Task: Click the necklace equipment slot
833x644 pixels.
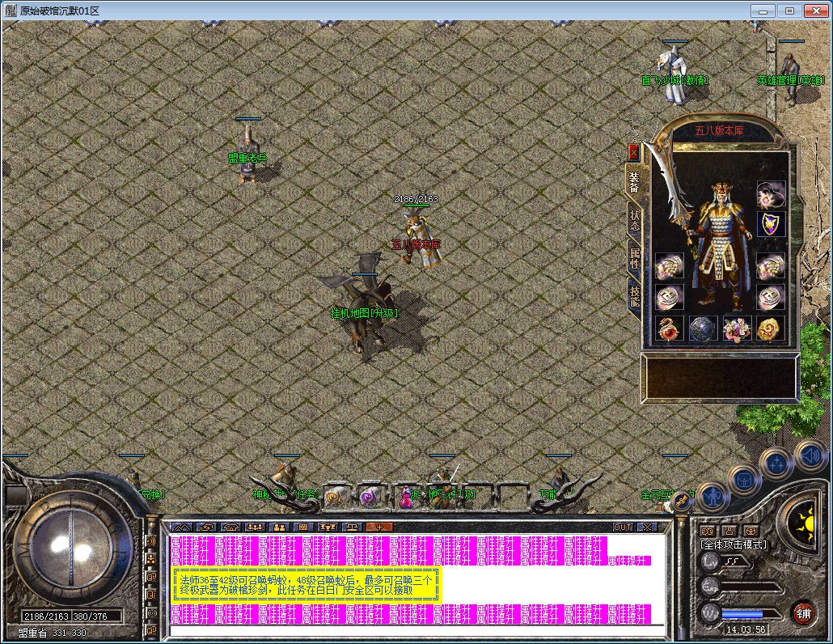Action: (x=771, y=194)
